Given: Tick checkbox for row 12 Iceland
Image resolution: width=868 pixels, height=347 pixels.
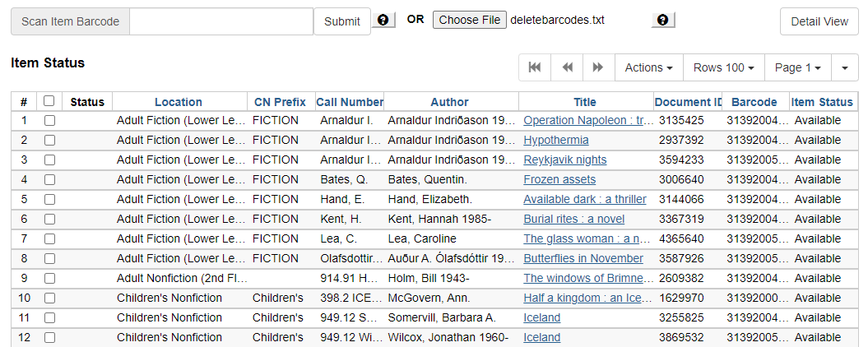Looking at the screenshot, I should click(x=49, y=337).
